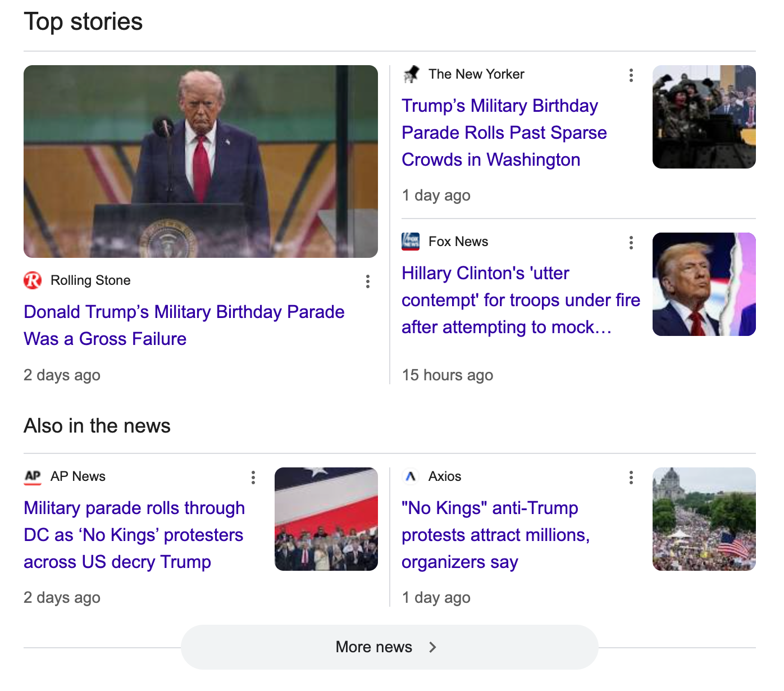Open three-dot menu for Axios story
Viewport: 784px width, 691px height.
631,478
